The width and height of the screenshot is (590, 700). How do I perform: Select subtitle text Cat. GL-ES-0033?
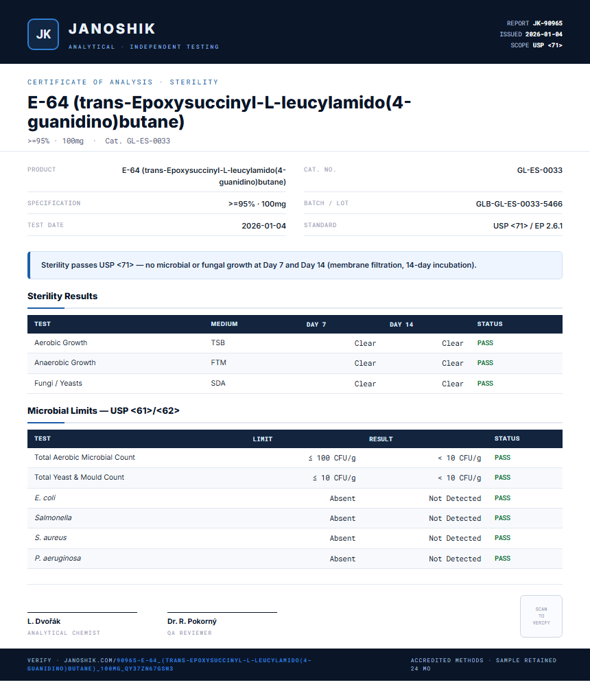pyautogui.click(x=137, y=141)
